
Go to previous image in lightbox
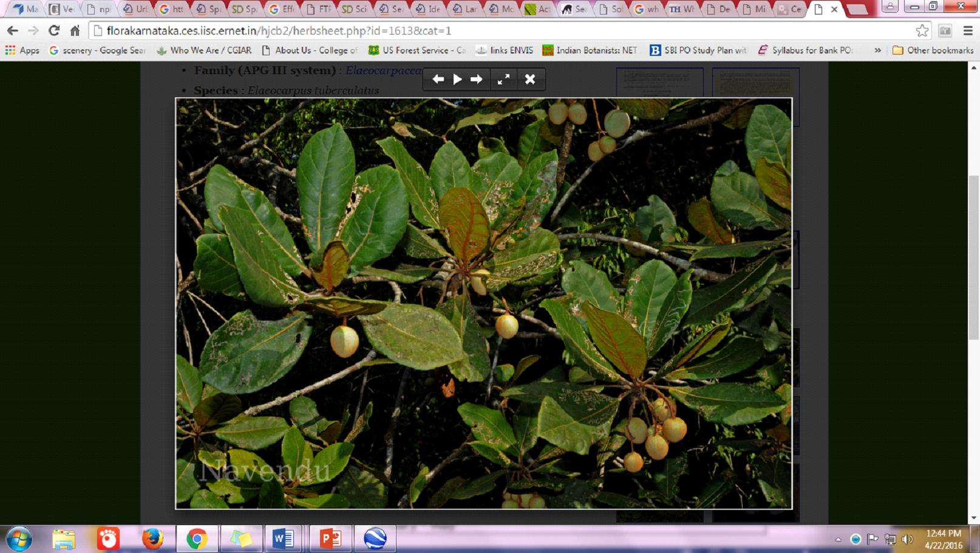[x=438, y=79]
